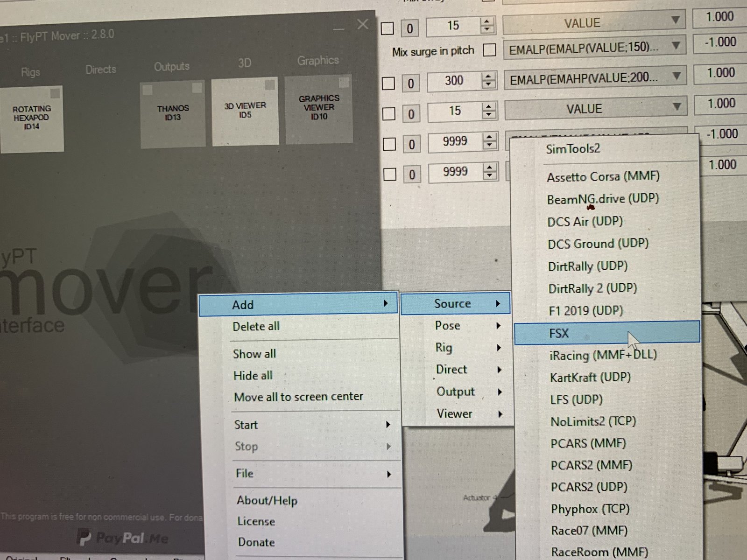Click the PayPal.Me donation logo
The height and width of the screenshot is (560, 747).
click(122, 538)
